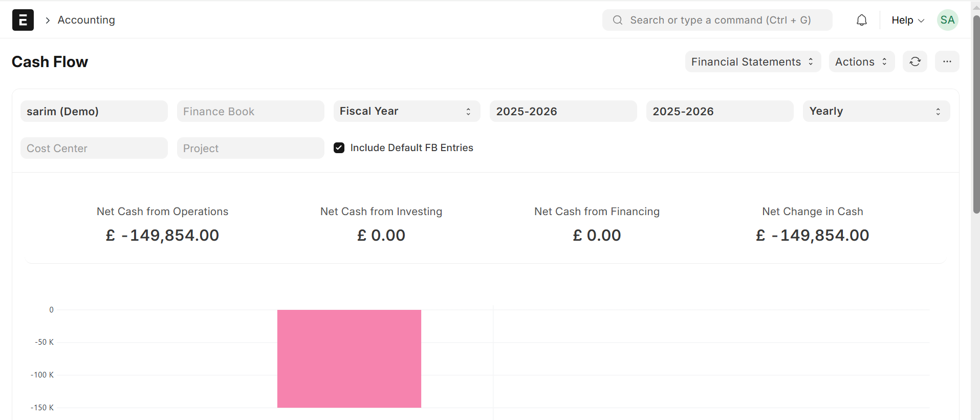Click the breadcrumb chevron arrow icon

click(x=48, y=20)
